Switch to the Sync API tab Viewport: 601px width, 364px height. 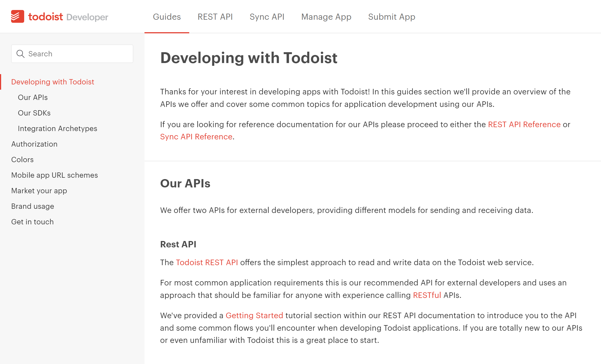click(x=267, y=17)
